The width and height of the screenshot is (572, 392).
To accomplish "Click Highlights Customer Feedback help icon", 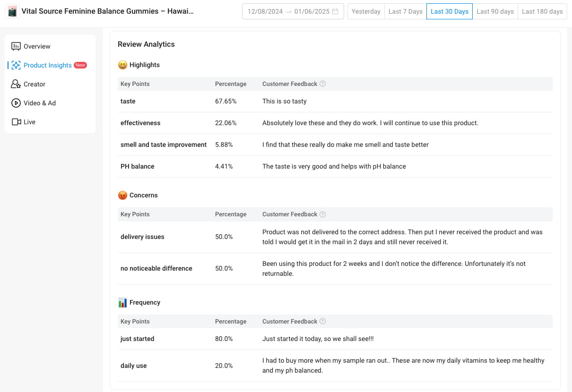I will (x=322, y=84).
